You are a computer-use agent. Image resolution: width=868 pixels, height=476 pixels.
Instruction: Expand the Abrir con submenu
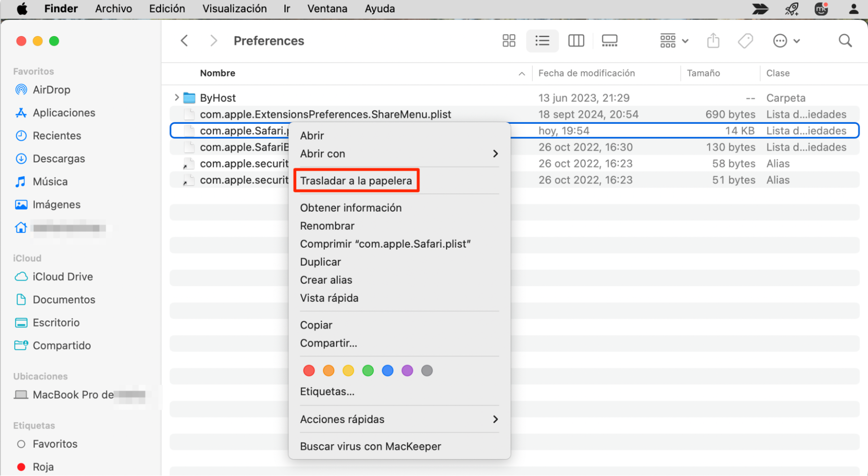pos(399,154)
